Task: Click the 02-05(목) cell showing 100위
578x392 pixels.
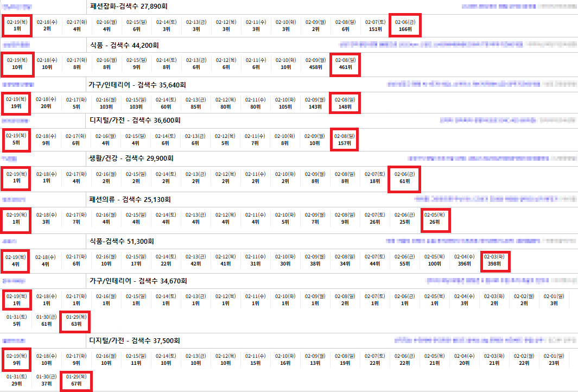Action: click(434, 260)
